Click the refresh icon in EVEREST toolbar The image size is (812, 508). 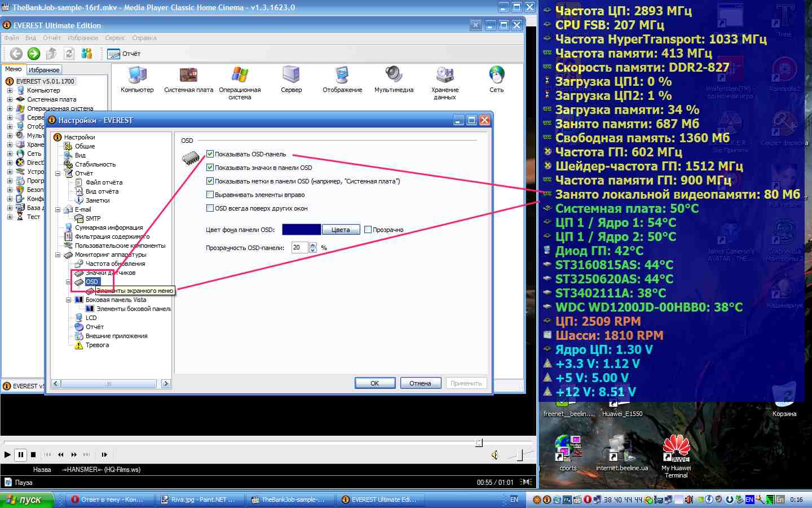tap(69, 54)
